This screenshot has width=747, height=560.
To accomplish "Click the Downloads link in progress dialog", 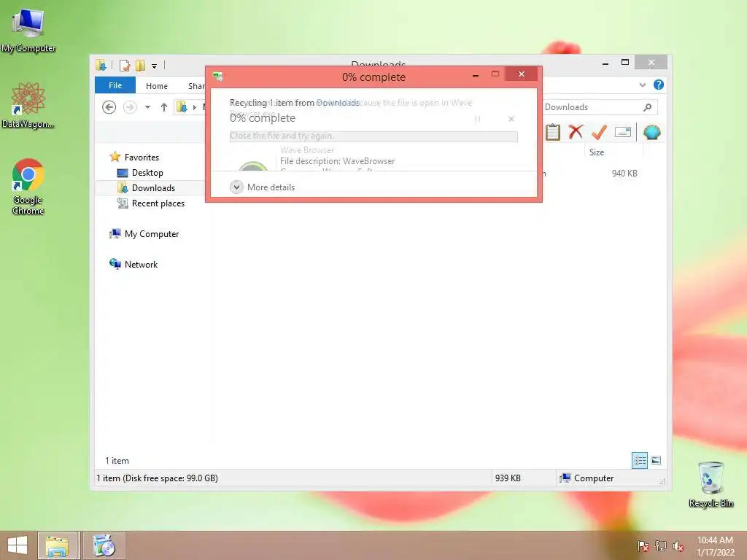I will point(338,102).
